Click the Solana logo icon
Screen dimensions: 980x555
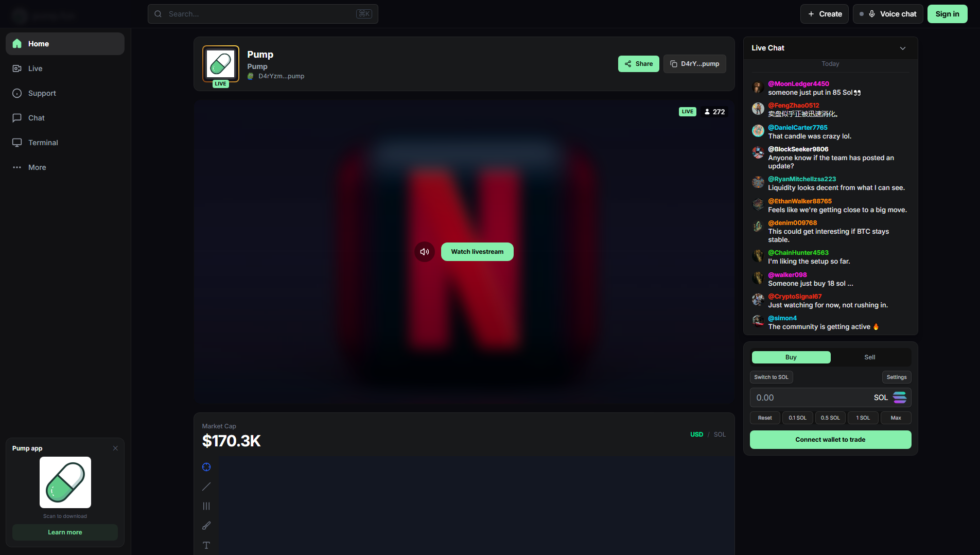[x=899, y=397]
